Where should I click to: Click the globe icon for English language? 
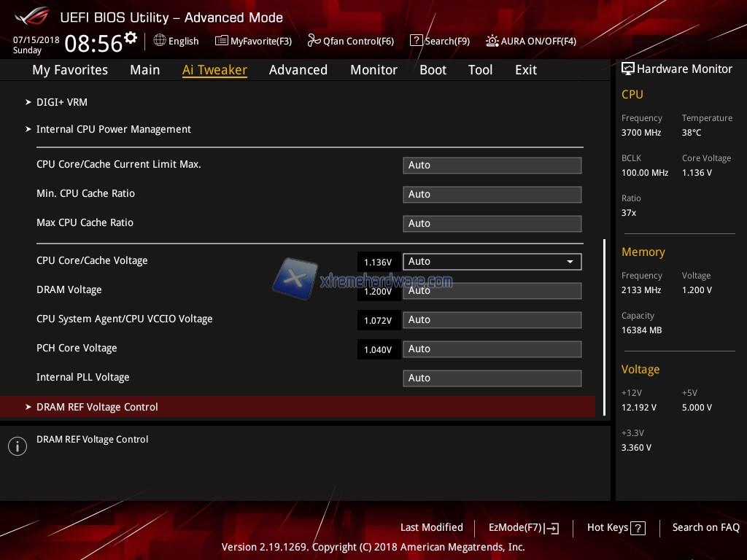point(160,41)
